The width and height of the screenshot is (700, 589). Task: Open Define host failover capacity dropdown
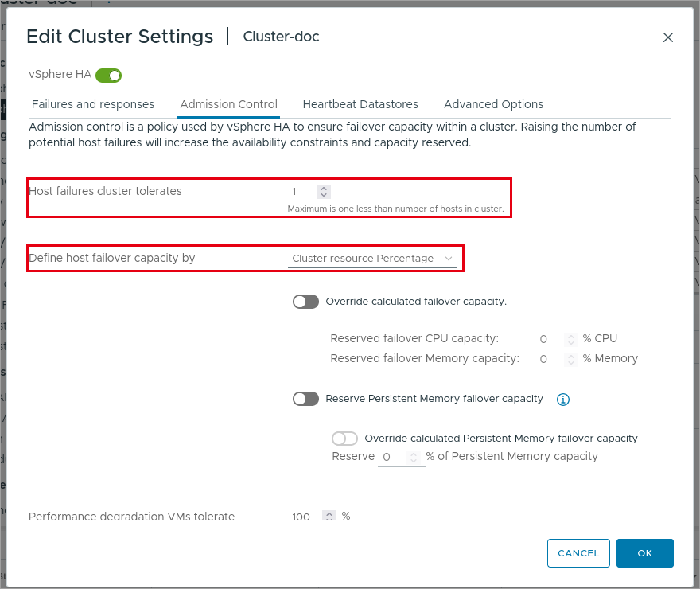tap(372, 259)
